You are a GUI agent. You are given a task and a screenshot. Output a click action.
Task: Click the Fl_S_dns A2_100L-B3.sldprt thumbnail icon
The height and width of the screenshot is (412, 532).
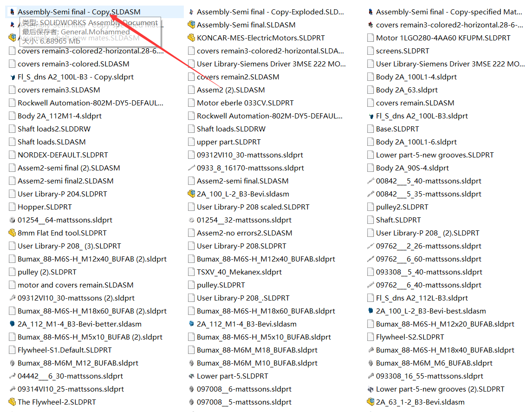370,116
